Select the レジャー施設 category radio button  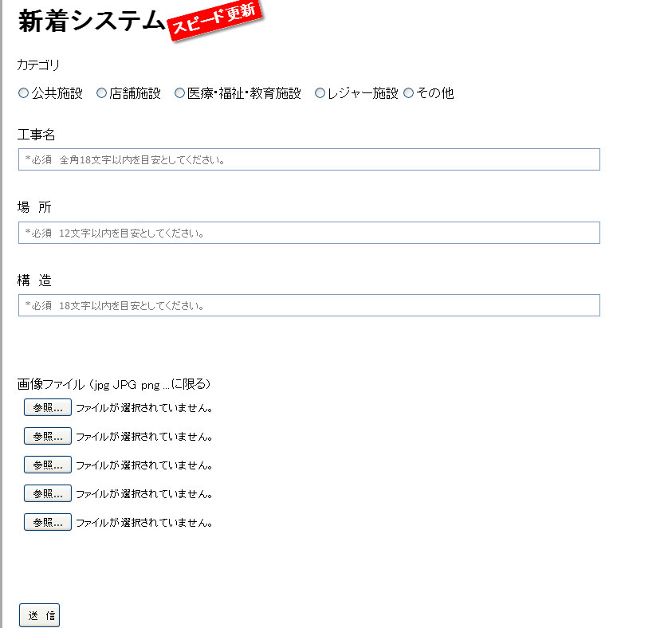pyautogui.click(x=320, y=92)
